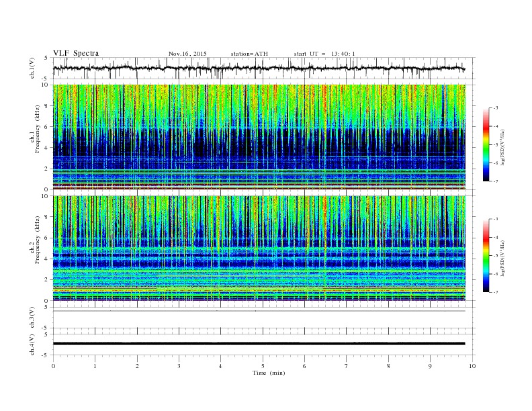Screen dimensions: 532x411
Task: Click the time axis tick label "0"
Action: click(53, 366)
